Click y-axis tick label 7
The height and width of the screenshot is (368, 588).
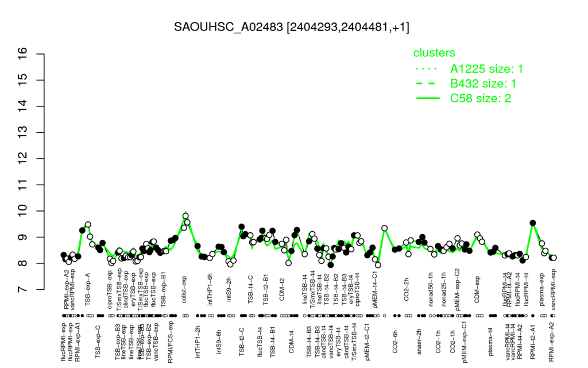click(x=23, y=290)
